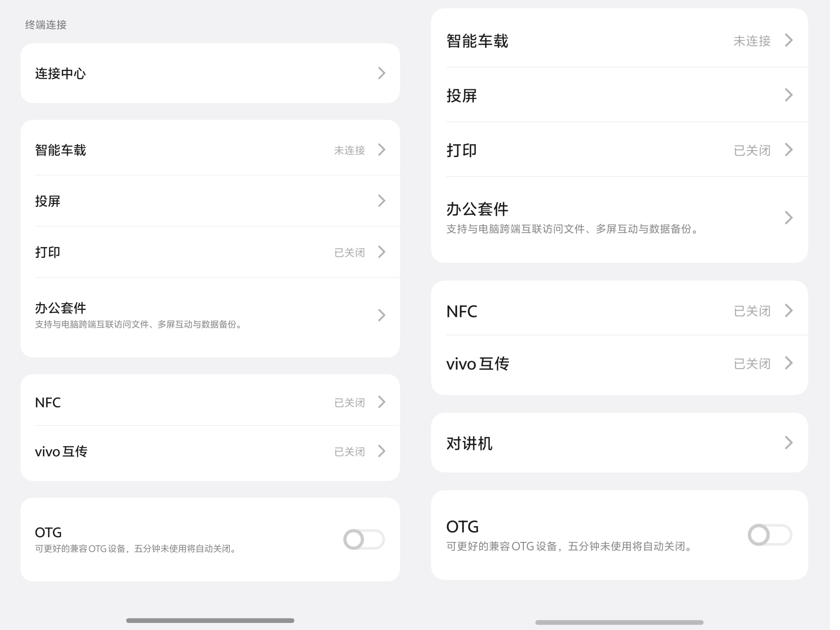840x630 pixels.
Task: Open 打印 in the left panel
Action: (210, 252)
